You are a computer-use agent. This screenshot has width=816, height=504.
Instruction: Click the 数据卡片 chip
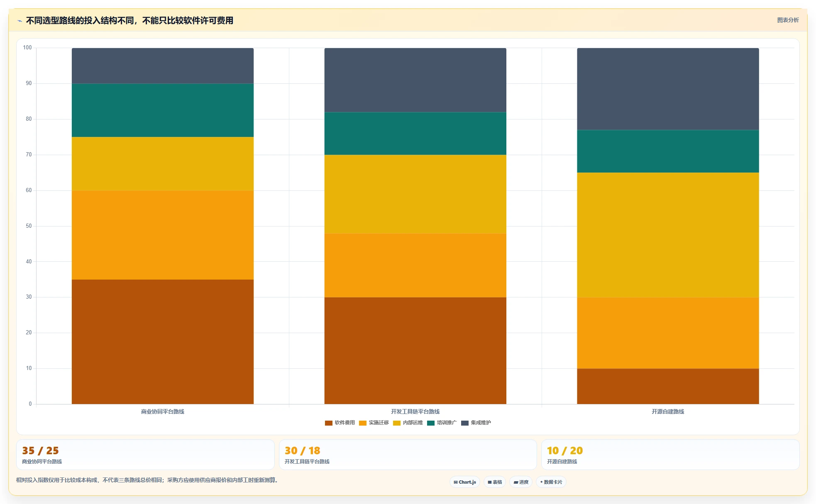(551, 482)
